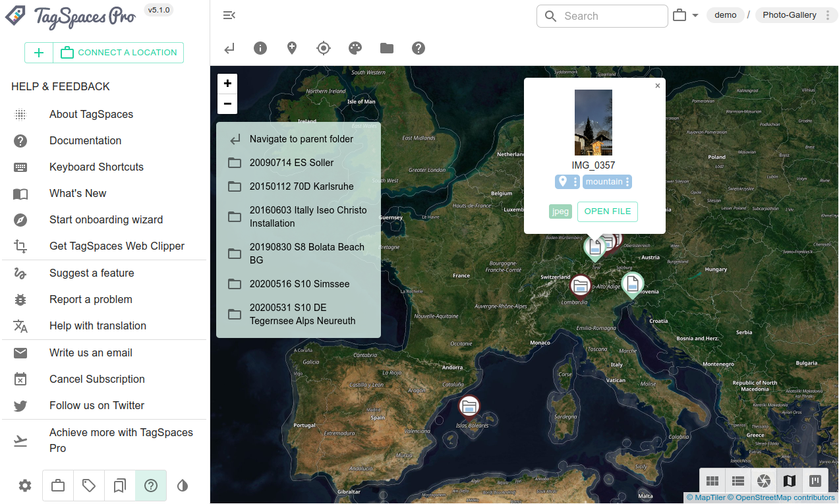
Task: Switch to mapique map perspective
Action: pos(790,481)
